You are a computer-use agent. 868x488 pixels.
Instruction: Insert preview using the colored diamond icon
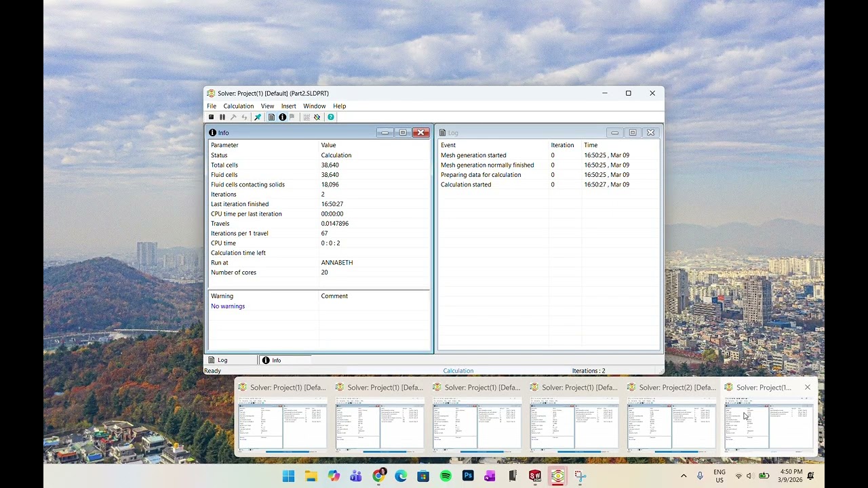317,117
